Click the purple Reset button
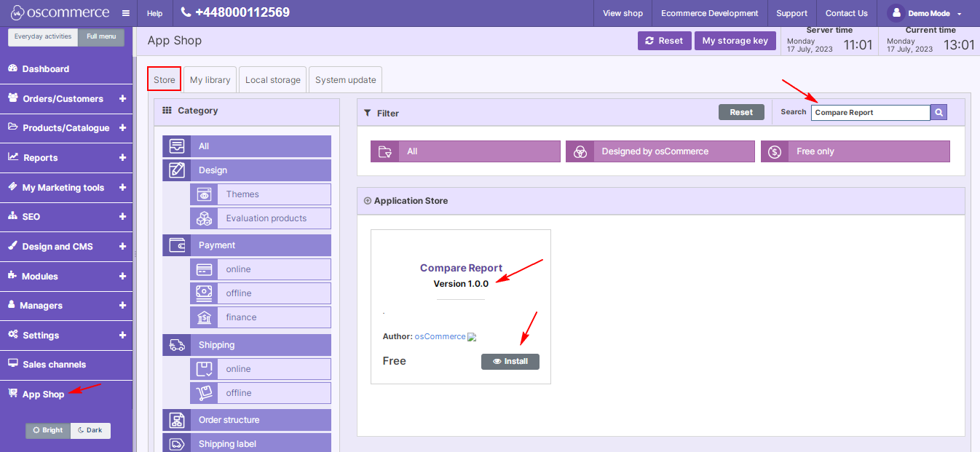 [x=664, y=41]
